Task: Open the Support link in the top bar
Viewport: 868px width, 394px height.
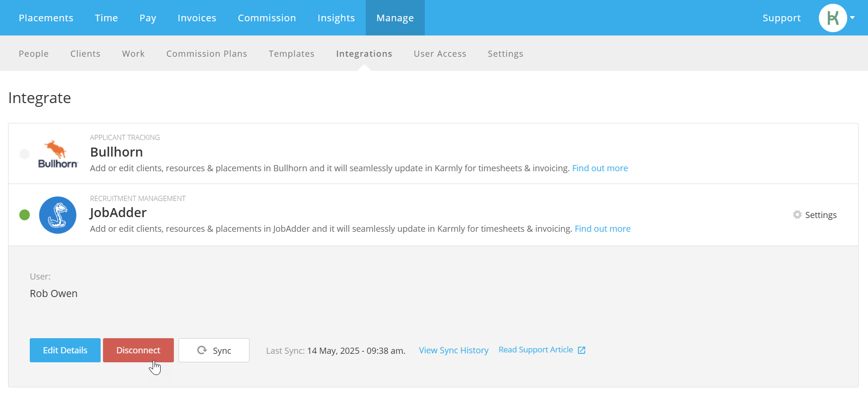Action: pyautogui.click(x=782, y=18)
